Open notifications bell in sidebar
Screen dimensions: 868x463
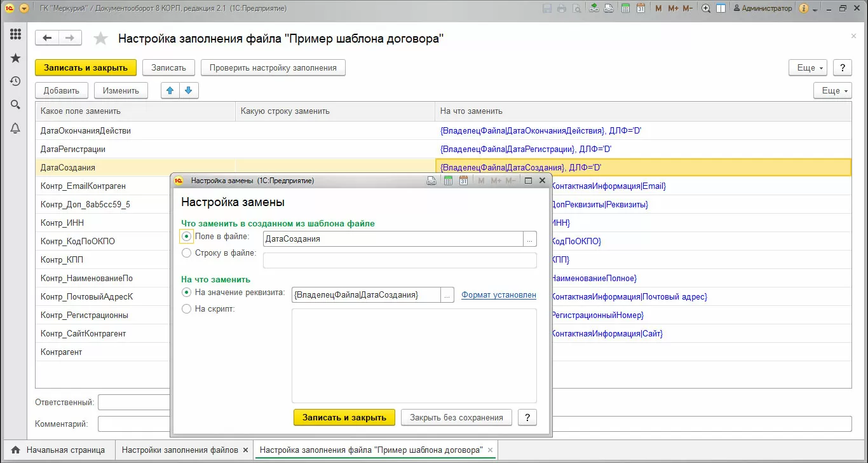click(x=15, y=128)
